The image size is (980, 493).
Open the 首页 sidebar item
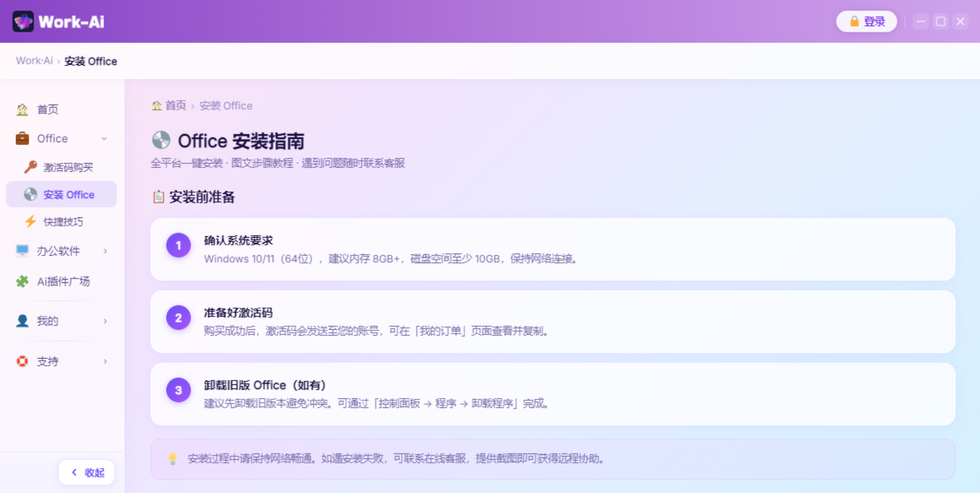pos(61,109)
